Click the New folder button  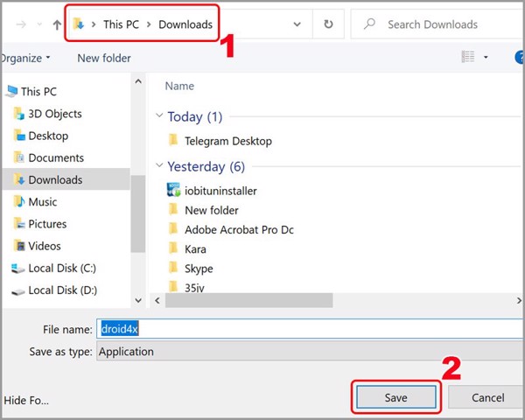tap(104, 59)
